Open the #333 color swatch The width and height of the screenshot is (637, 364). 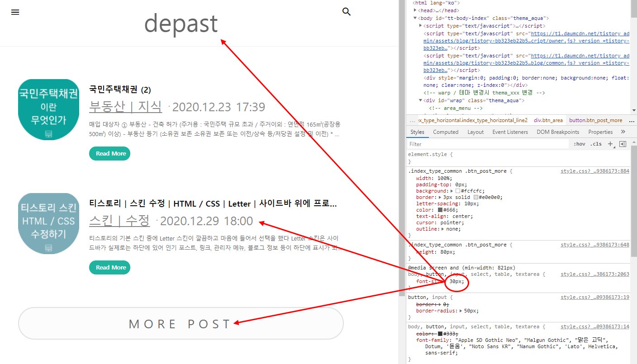[x=440, y=334]
